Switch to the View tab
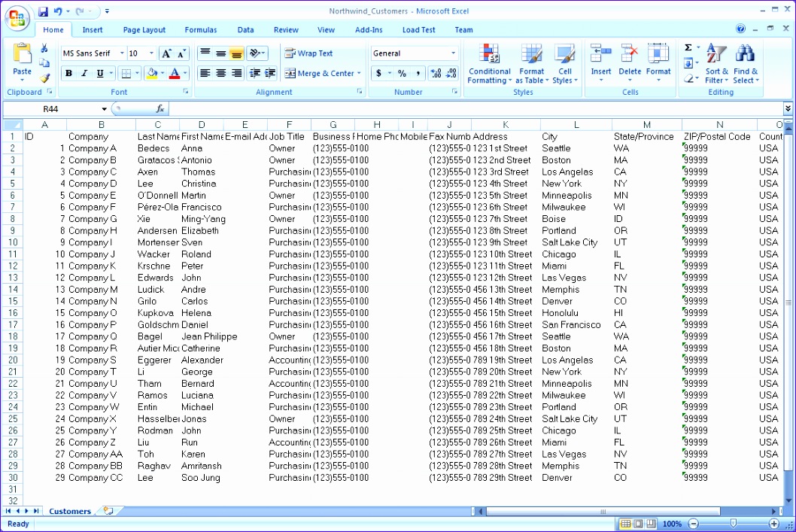This screenshot has width=796, height=532. point(326,30)
